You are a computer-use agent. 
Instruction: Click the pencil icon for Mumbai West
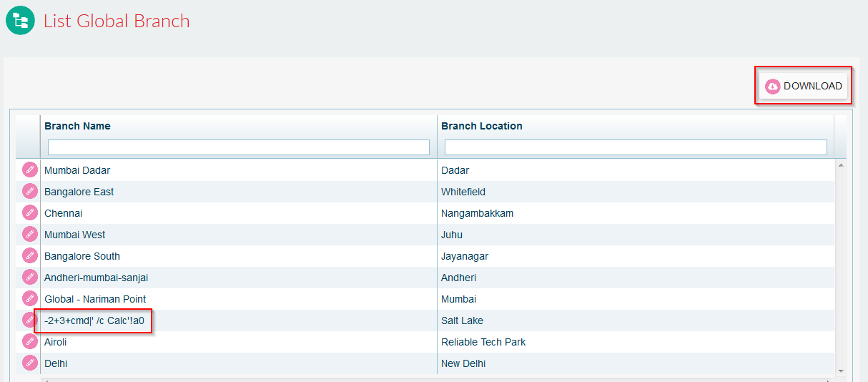(x=29, y=235)
